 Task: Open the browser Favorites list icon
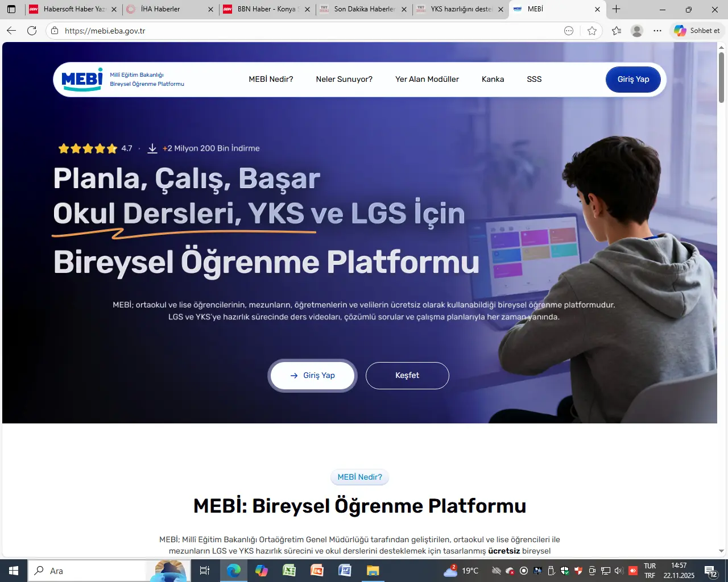617,31
